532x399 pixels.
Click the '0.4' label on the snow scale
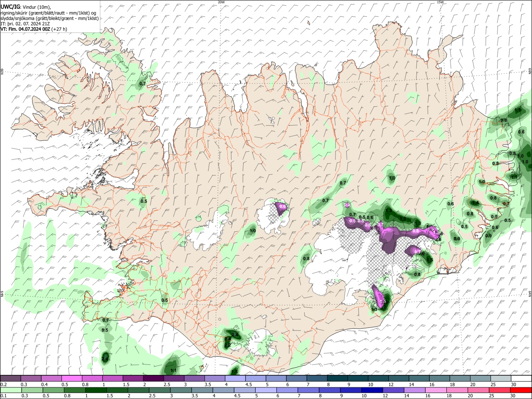(44, 384)
